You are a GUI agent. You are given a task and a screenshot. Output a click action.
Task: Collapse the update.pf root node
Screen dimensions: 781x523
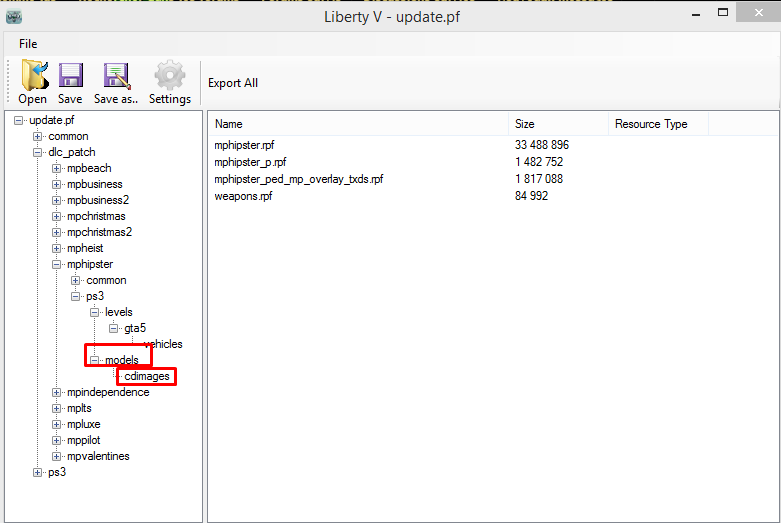(x=19, y=121)
